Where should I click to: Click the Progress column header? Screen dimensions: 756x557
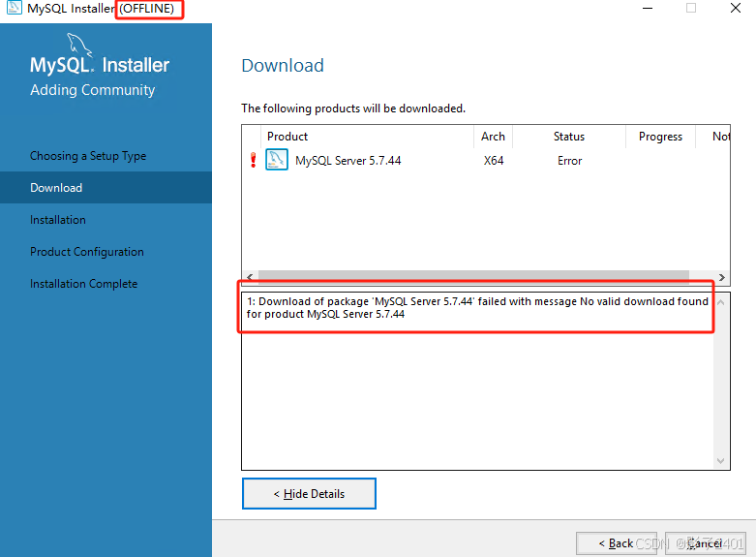pyautogui.click(x=660, y=137)
